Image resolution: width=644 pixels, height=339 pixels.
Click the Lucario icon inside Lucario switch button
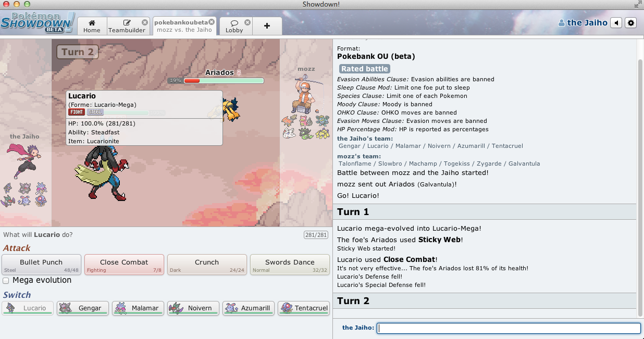(x=10, y=308)
